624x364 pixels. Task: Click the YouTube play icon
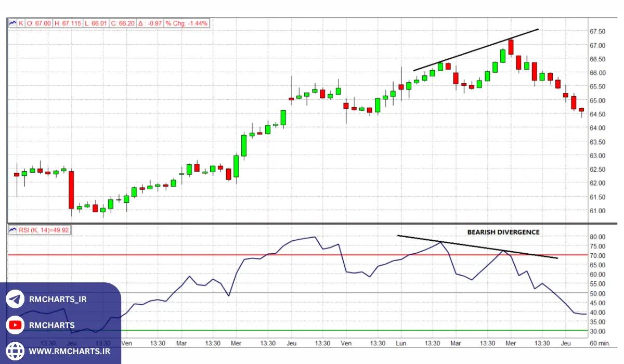(15, 325)
